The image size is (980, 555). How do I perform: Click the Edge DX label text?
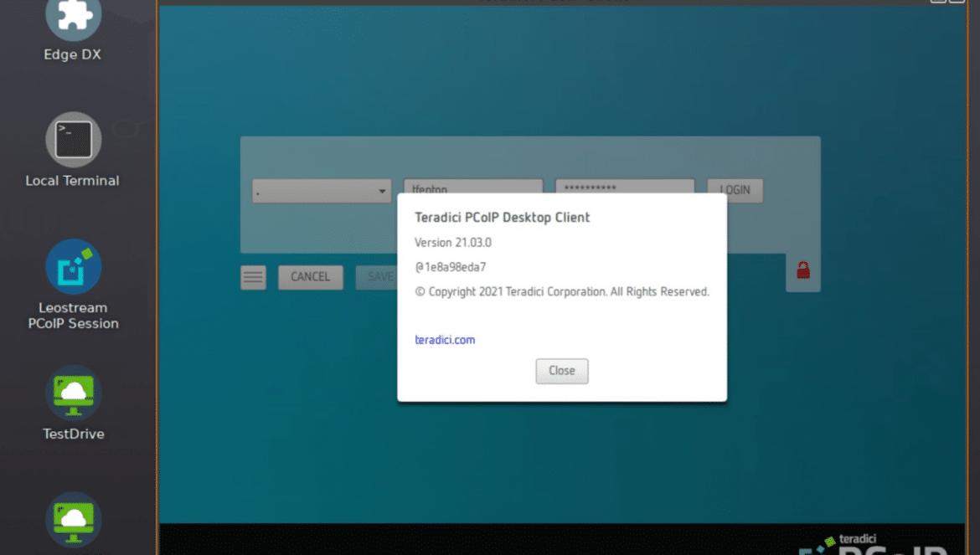(x=73, y=54)
